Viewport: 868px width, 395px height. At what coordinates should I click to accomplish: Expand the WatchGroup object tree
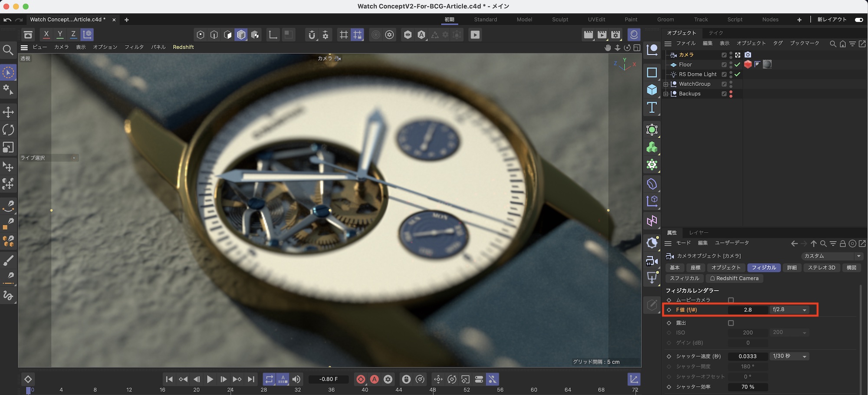pos(666,84)
